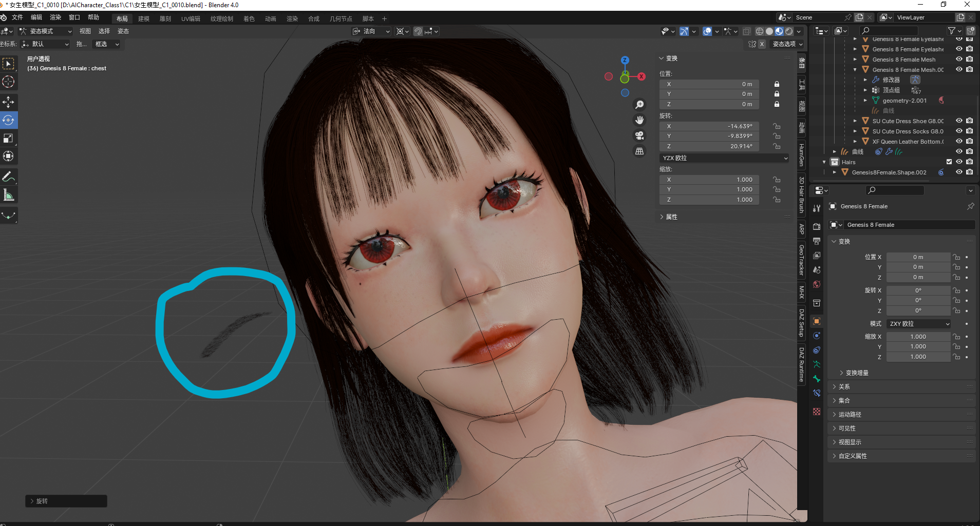This screenshot has height=526, width=980.
Task: Click the red X axis gizmo ball
Action: pyautogui.click(x=642, y=76)
